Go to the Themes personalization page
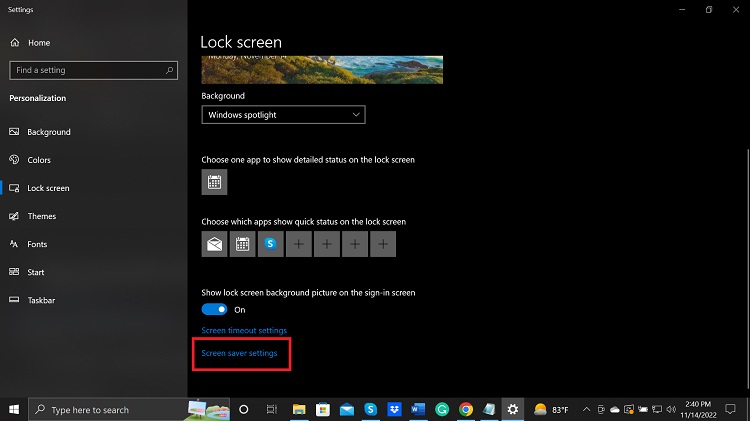Image resolution: width=750 pixels, height=421 pixels. tap(41, 216)
